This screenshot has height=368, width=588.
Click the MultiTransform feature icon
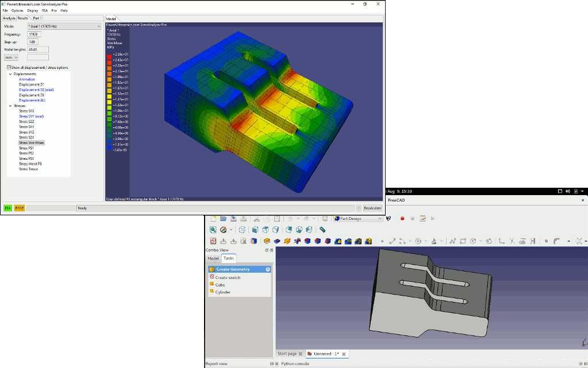click(x=368, y=241)
